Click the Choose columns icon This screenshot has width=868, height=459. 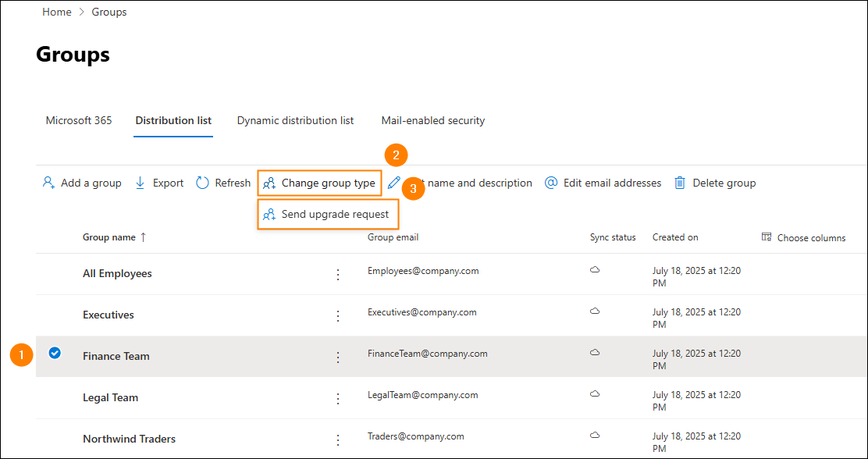click(767, 237)
